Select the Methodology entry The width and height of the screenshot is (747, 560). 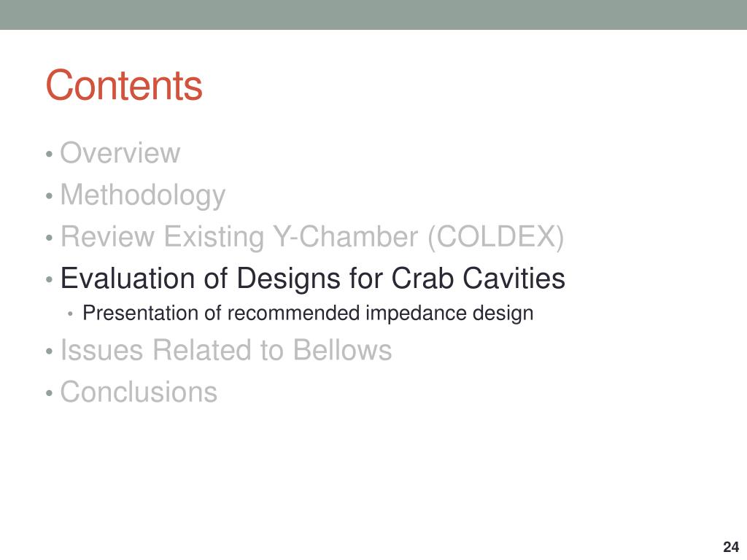pyautogui.click(x=142, y=195)
